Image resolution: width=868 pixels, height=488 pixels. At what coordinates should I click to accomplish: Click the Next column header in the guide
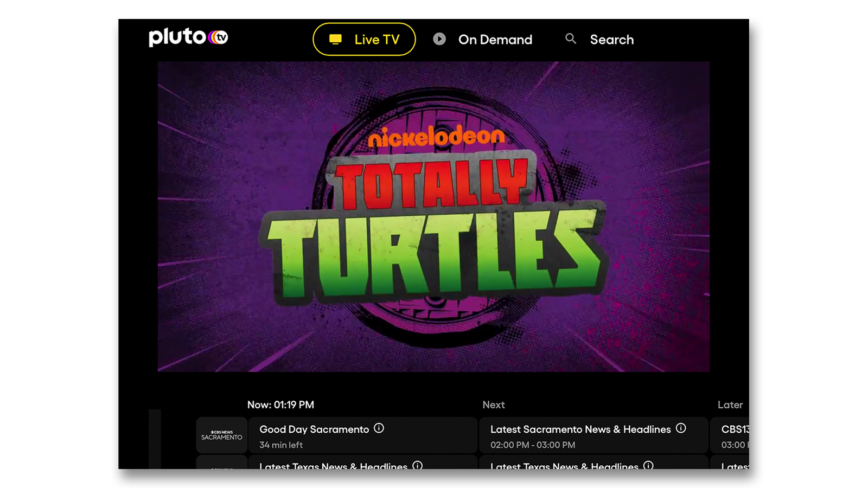[493, 404]
